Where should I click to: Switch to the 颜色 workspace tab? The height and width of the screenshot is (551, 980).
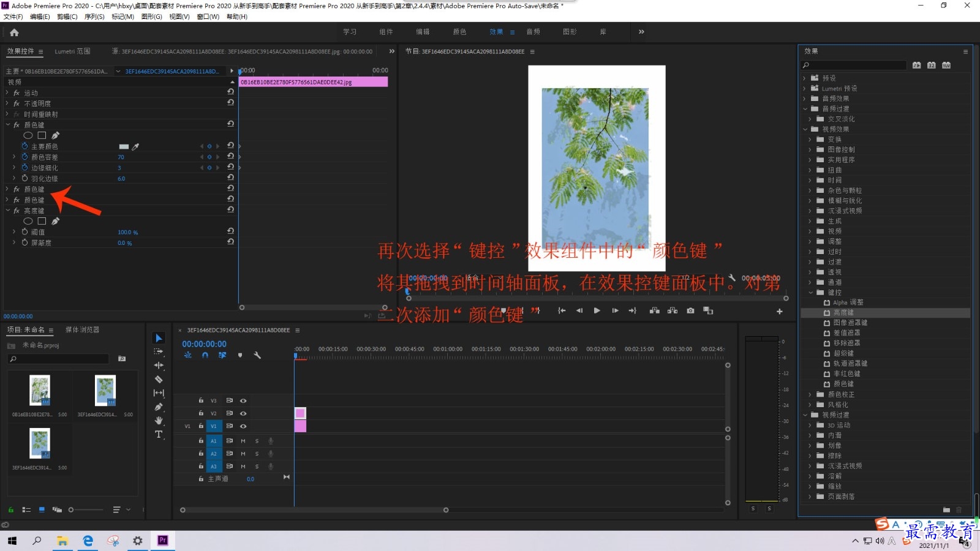coord(459,32)
